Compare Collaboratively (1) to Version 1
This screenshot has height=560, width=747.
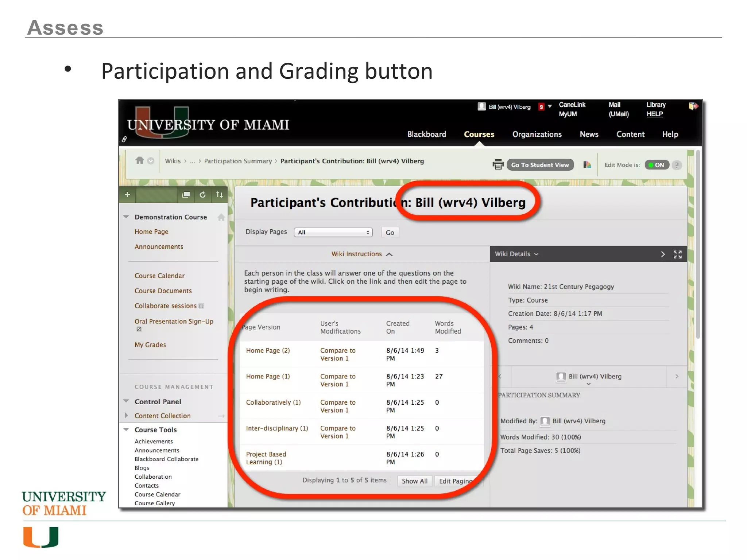(x=338, y=406)
